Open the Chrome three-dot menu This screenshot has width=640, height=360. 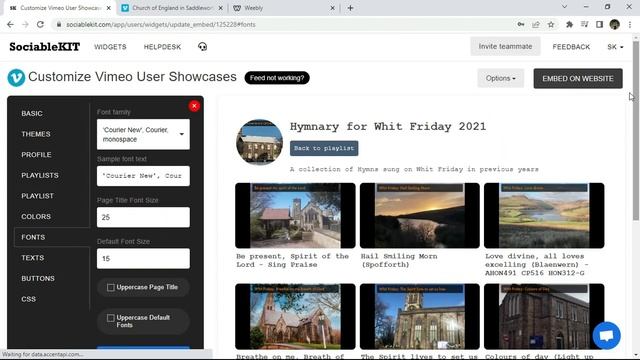630,24
